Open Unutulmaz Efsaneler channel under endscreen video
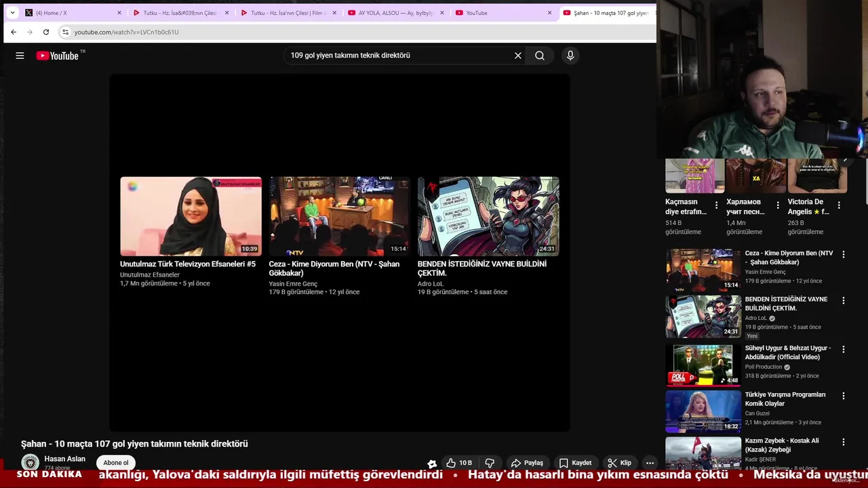Screen dimensions: 868x488 click(x=150, y=274)
